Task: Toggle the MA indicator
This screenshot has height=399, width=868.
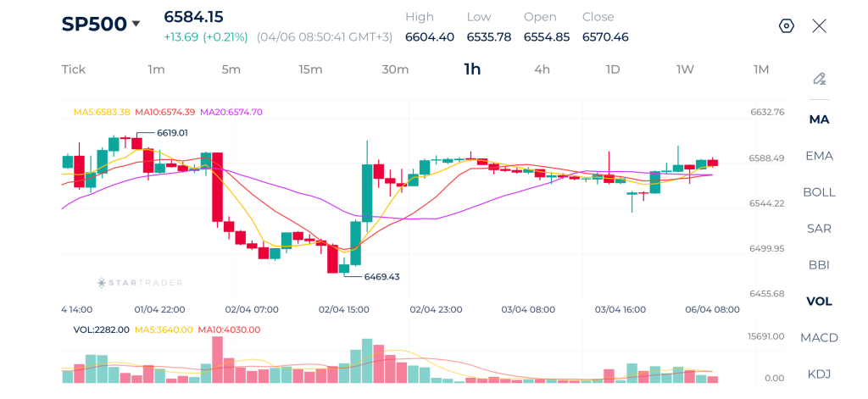Action: [x=820, y=119]
